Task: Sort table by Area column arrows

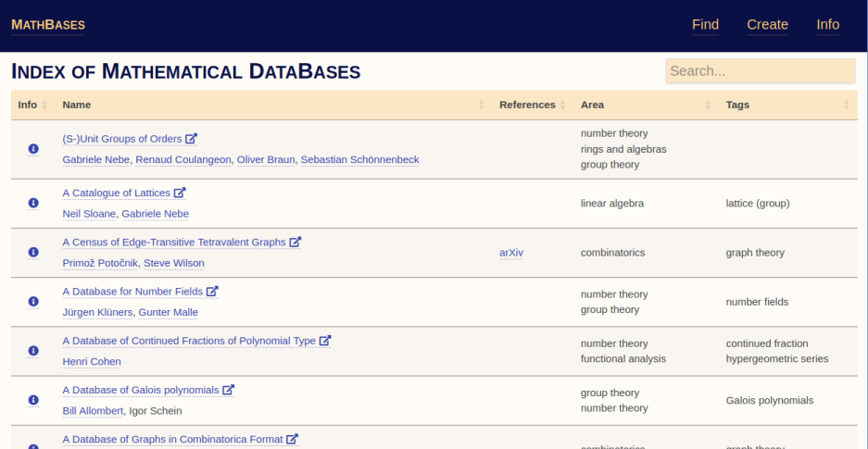Action: coord(708,106)
